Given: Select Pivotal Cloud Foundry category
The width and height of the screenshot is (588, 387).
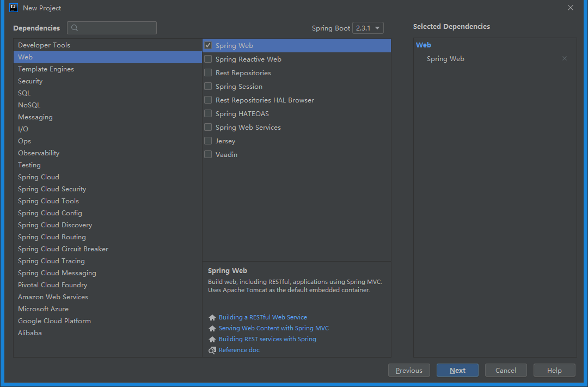Looking at the screenshot, I should (x=108, y=285).
